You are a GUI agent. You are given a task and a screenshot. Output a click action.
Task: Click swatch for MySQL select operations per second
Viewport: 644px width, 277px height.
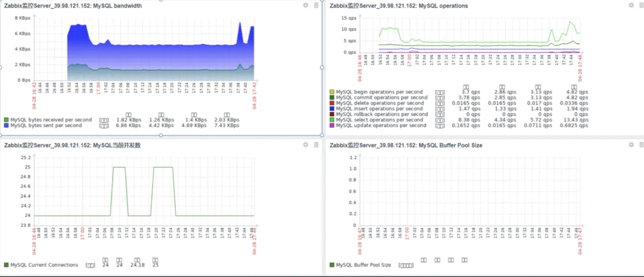tap(332, 120)
